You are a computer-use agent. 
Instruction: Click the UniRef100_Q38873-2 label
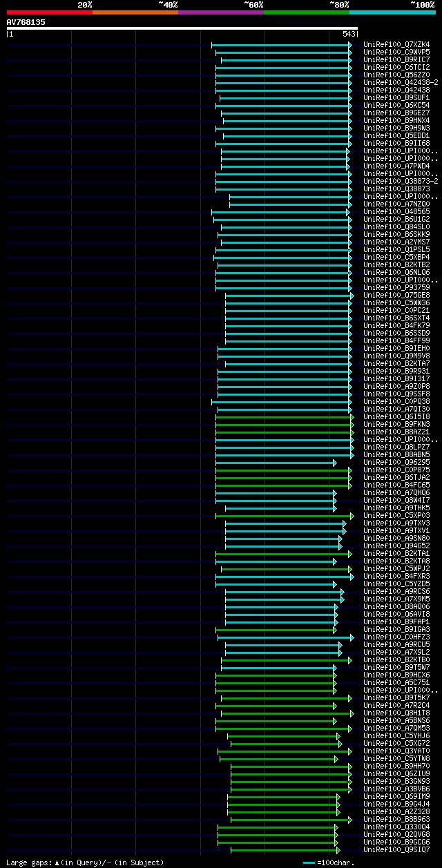click(401, 181)
